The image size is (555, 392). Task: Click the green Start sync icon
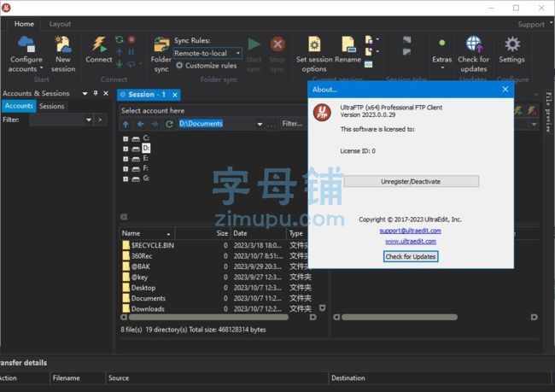254,44
